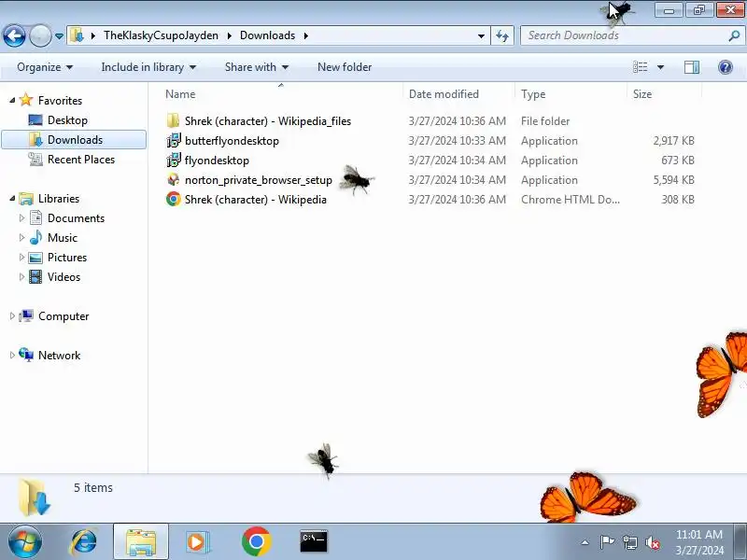
Task: Expand arrow after Downloads in address bar
Action: coord(306,35)
